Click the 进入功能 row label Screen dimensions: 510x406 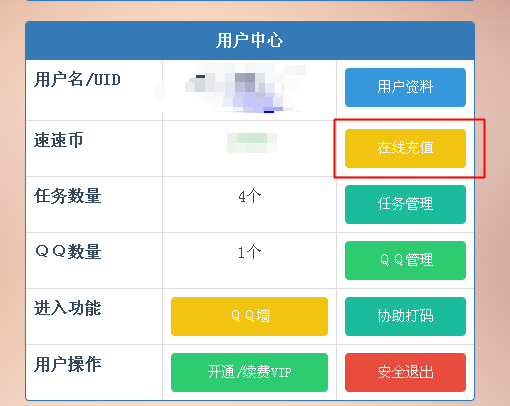pyautogui.click(x=68, y=308)
